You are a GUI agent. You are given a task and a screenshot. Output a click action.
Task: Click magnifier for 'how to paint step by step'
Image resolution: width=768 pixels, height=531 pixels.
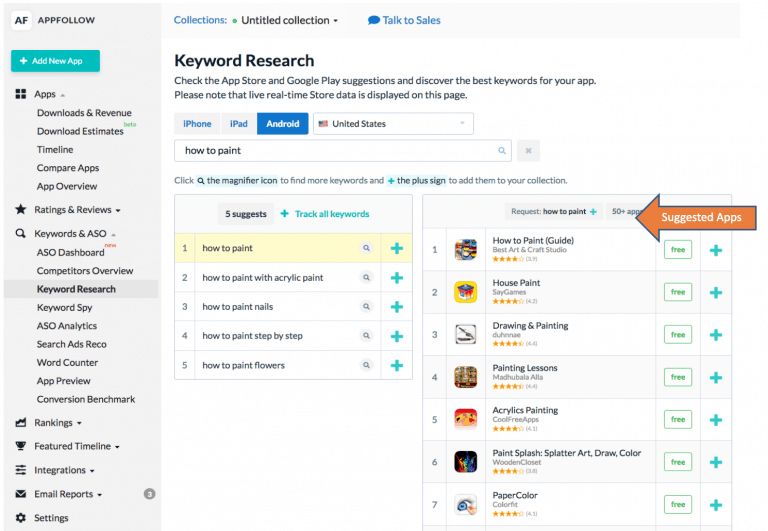tap(366, 336)
